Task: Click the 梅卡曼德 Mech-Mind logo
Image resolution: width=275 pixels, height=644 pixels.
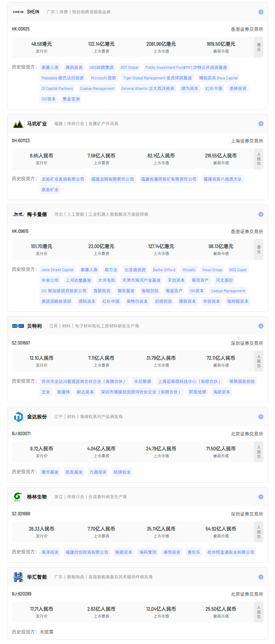Action: [x=18, y=214]
